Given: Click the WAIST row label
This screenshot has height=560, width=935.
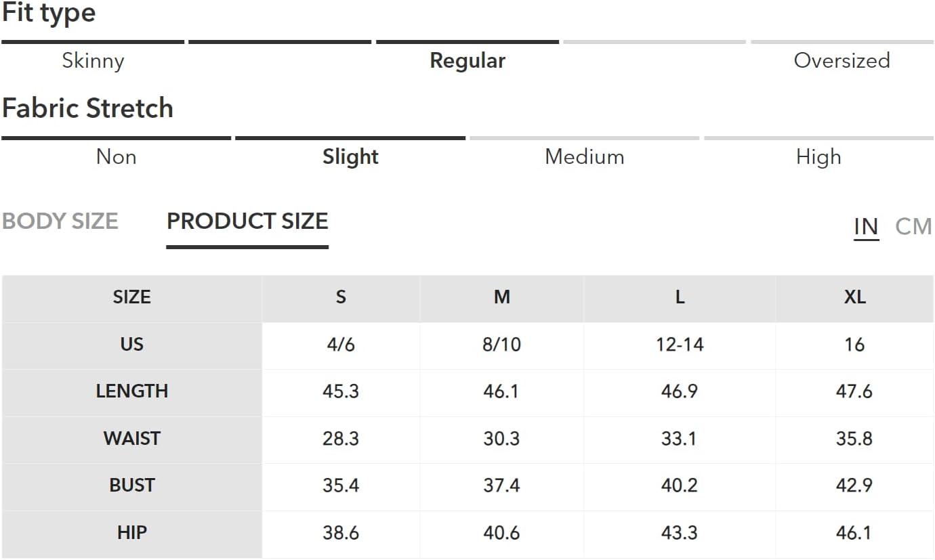Looking at the screenshot, I should click(132, 439).
